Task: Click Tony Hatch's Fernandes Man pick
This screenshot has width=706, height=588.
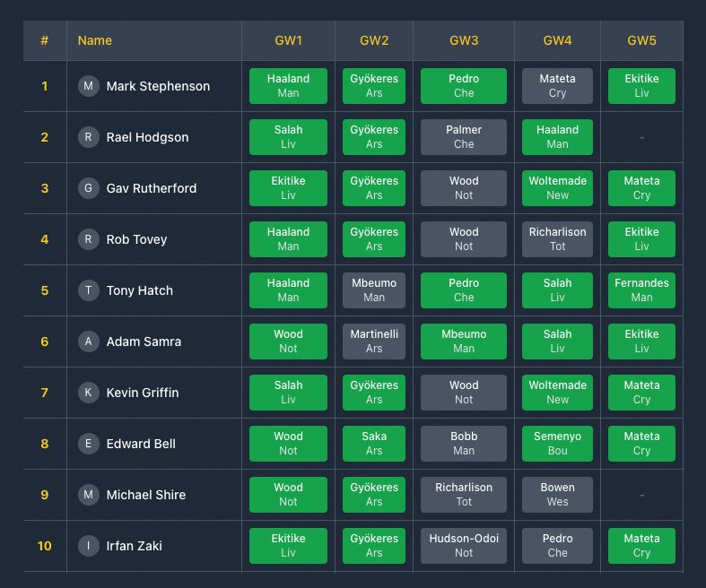Action: pos(641,290)
